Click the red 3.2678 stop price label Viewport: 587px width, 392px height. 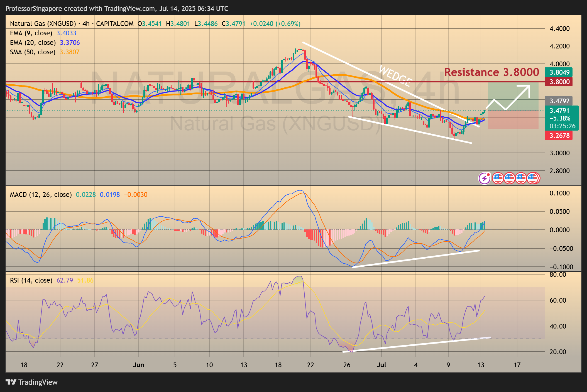coord(559,136)
